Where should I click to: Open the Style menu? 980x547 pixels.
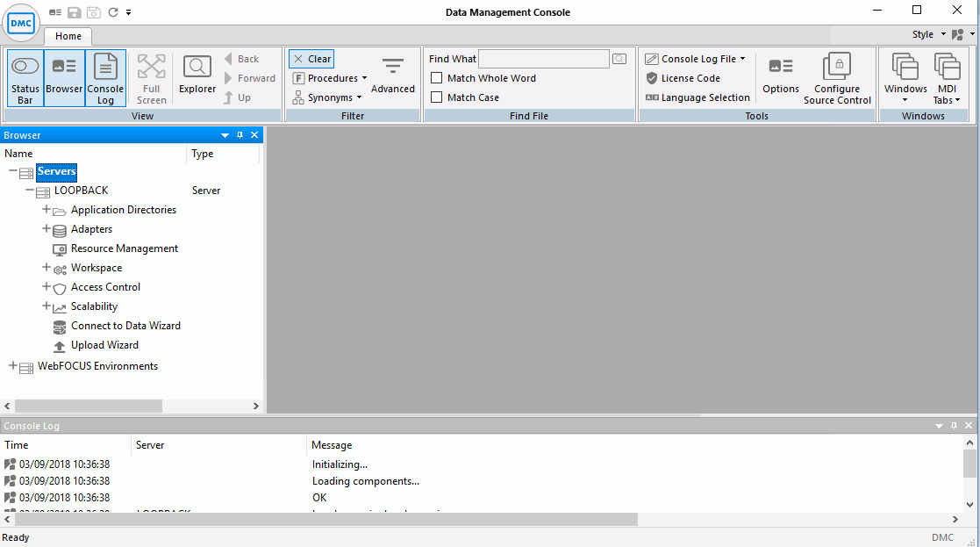pos(929,34)
